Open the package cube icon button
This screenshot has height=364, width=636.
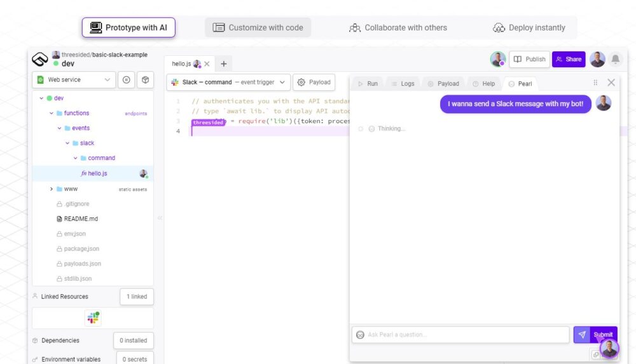145,80
